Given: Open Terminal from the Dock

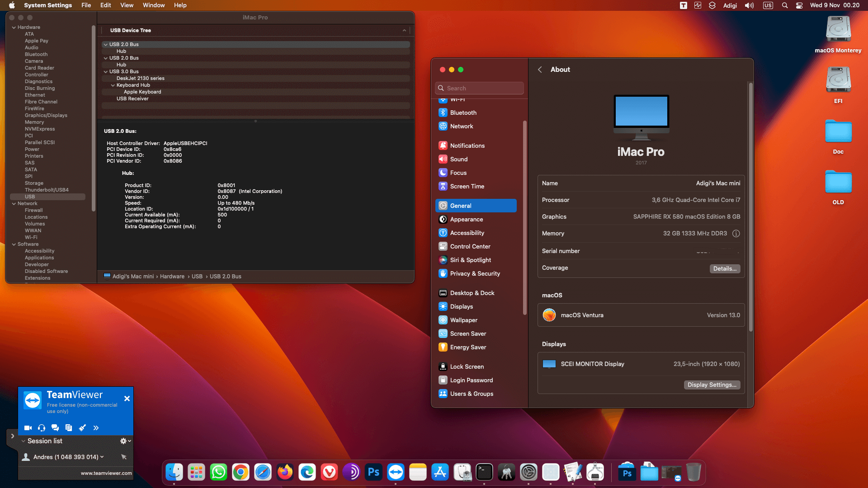Looking at the screenshot, I should coord(484,472).
